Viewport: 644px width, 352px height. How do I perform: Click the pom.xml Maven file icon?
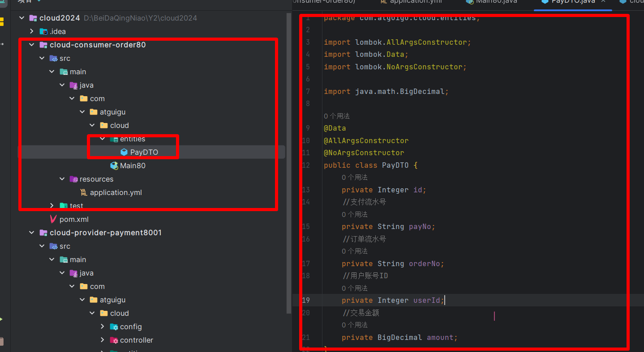(x=54, y=219)
